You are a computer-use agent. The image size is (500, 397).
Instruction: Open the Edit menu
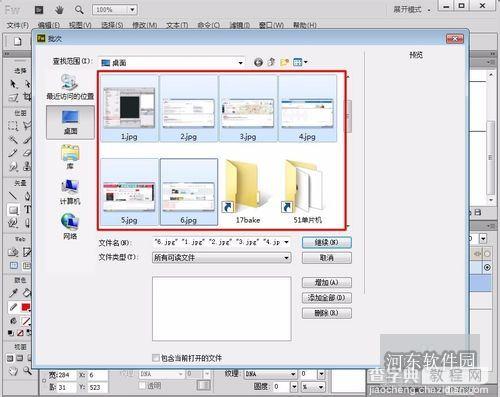click(48, 25)
